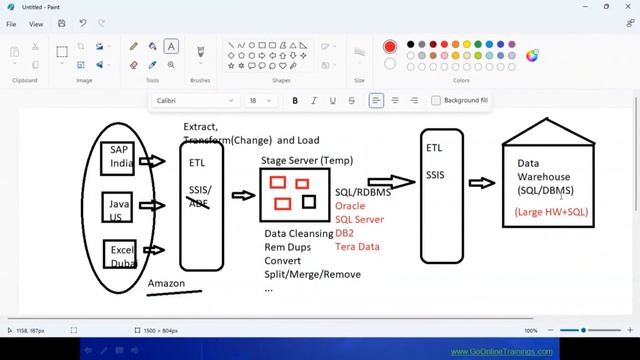Open the Calibri font family dropdown
Viewport: 640px width, 360px height.
[x=195, y=100]
